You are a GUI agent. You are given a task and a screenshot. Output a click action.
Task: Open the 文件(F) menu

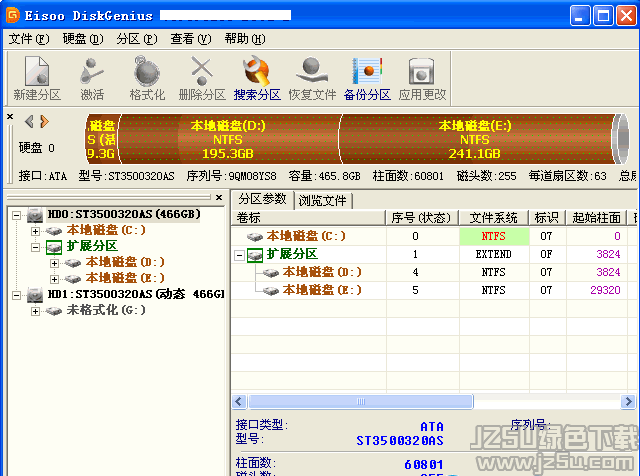point(29,39)
